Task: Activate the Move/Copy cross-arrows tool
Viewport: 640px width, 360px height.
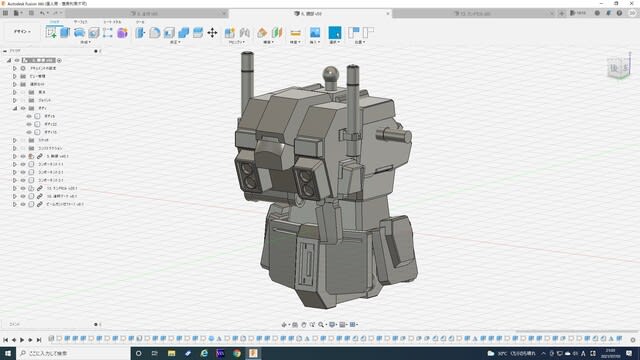Action: (212, 33)
